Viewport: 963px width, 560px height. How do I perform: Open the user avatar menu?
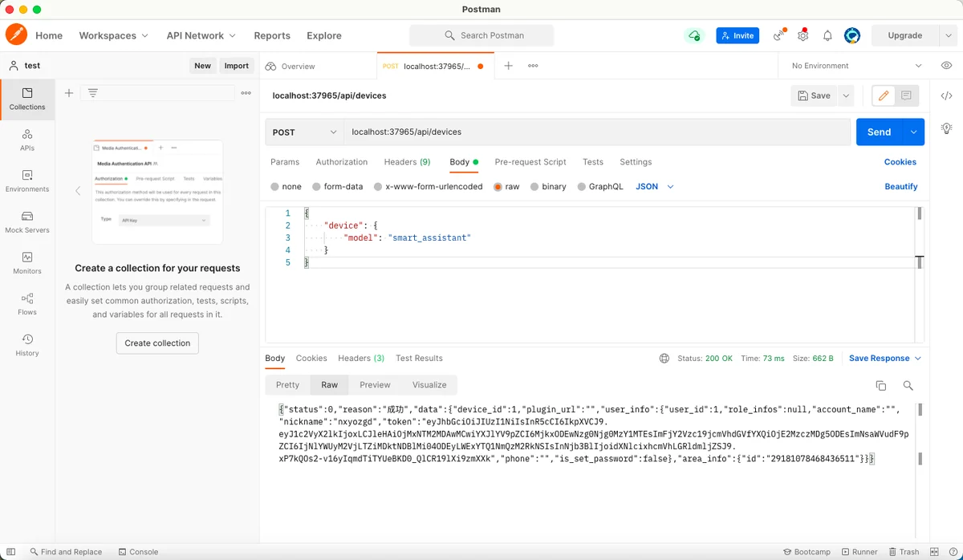(x=852, y=35)
